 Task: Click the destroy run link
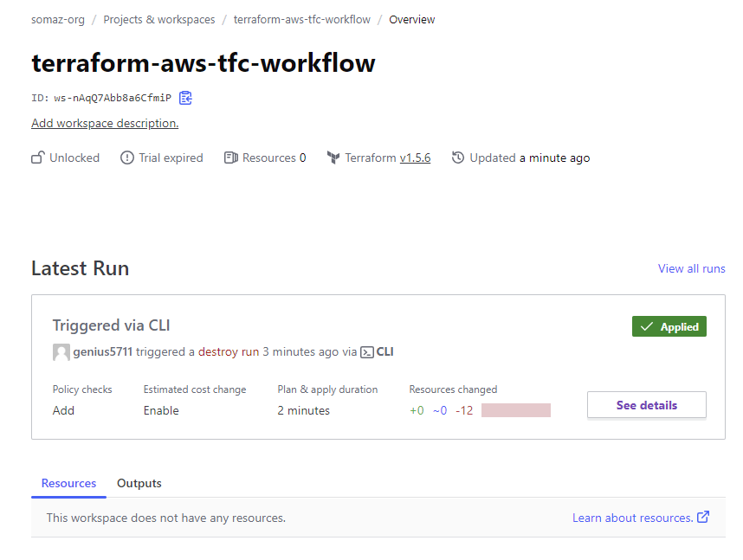pyautogui.click(x=229, y=352)
